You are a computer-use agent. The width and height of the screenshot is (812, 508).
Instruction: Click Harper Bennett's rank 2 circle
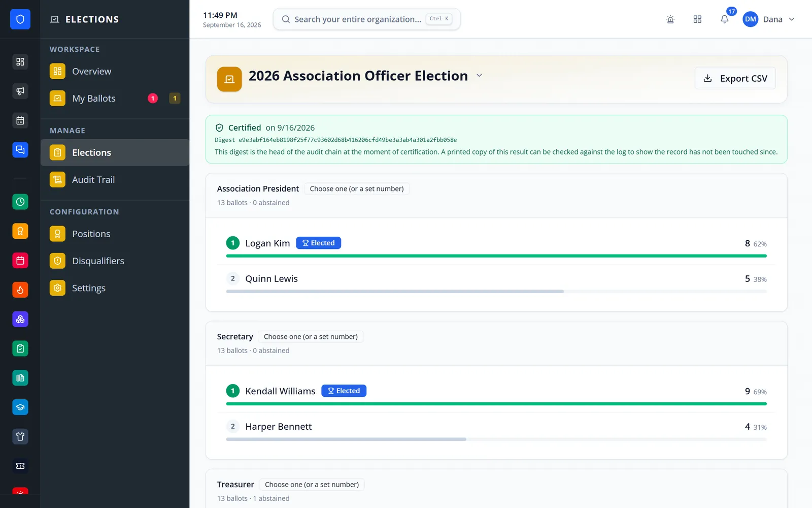coord(233,426)
